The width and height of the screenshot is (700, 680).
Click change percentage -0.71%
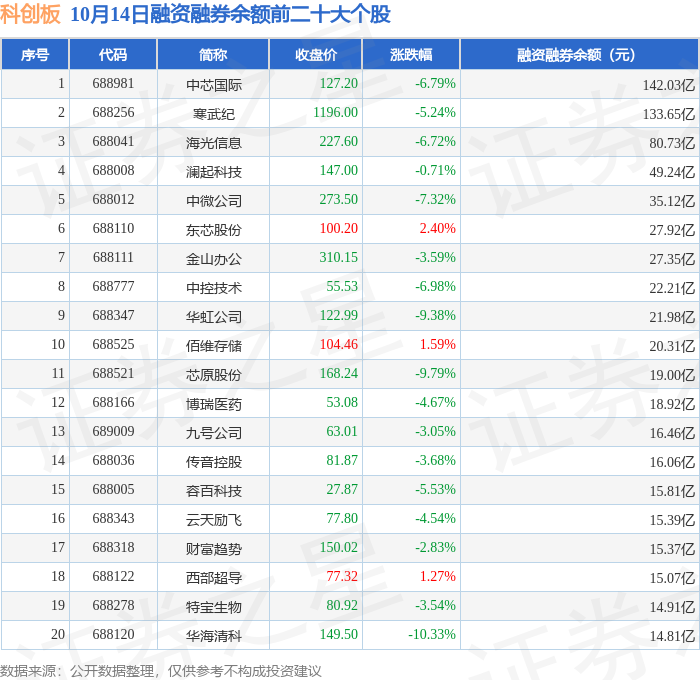(435, 171)
